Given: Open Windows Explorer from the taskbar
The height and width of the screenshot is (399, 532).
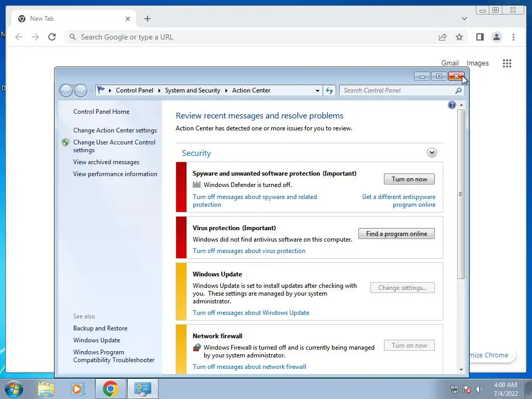Looking at the screenshot, I should tap(46, 389).
